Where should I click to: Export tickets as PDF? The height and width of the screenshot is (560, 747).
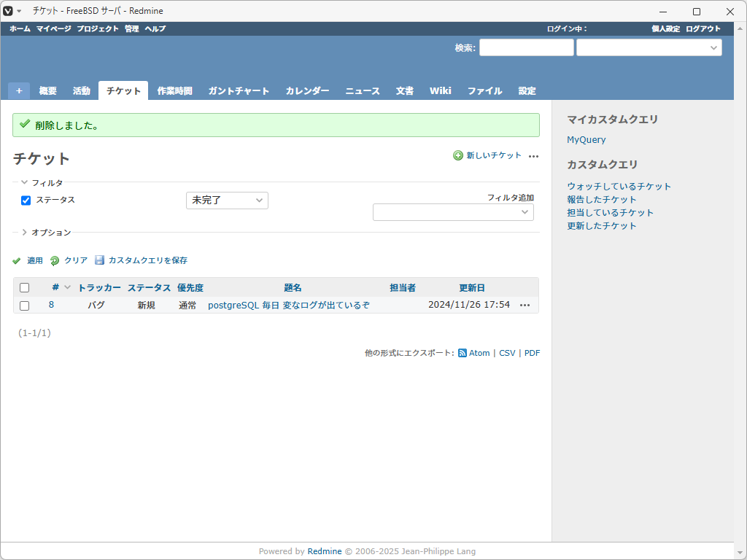[x=532, y=353]
